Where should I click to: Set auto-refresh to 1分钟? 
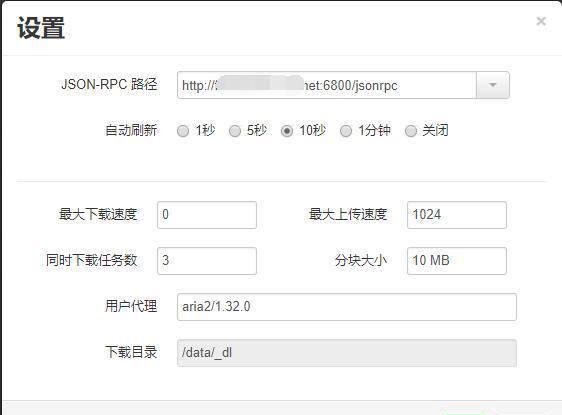point(346,131)
